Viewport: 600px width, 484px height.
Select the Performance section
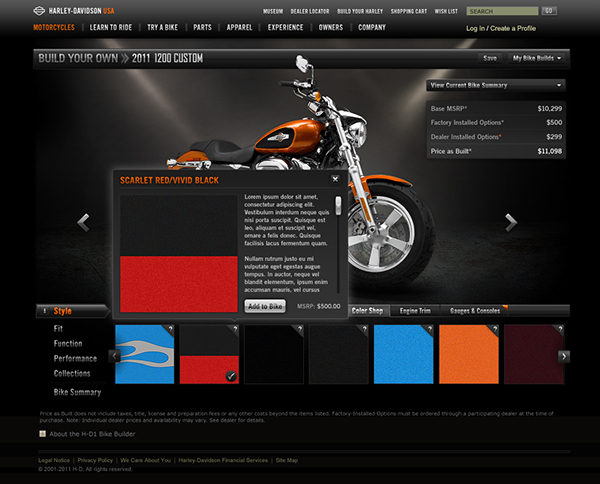click(x=75, y=358)
